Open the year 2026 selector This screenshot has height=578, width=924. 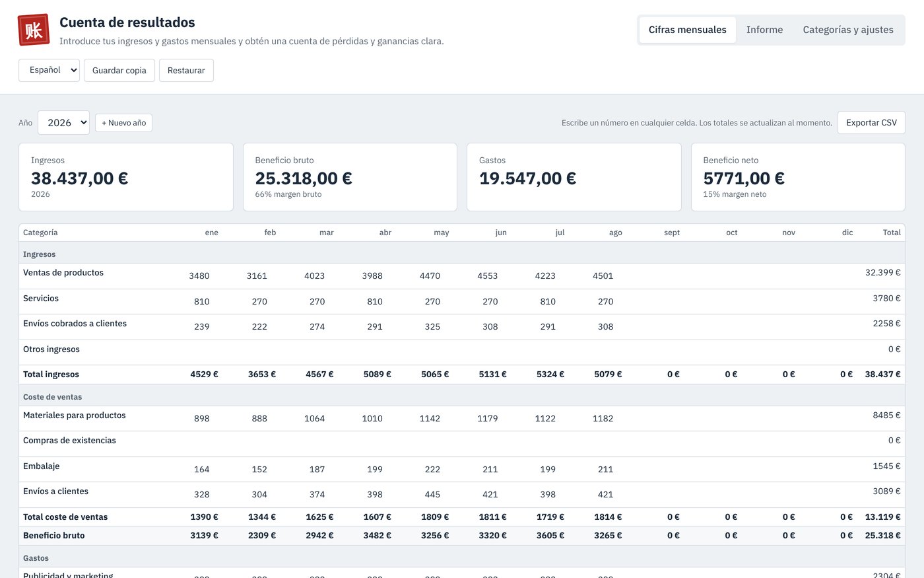coord(63,123)
